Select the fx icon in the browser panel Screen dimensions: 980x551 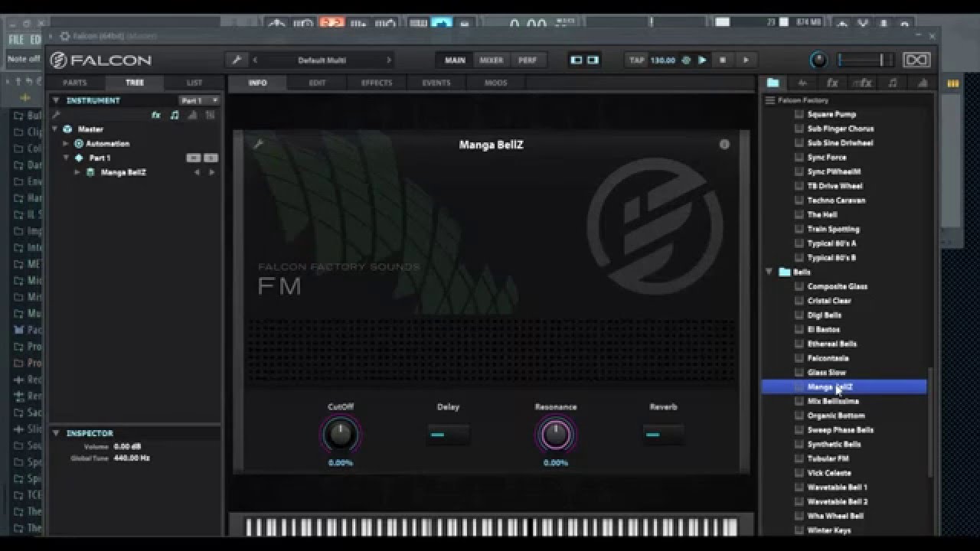(x=831, y=83)
